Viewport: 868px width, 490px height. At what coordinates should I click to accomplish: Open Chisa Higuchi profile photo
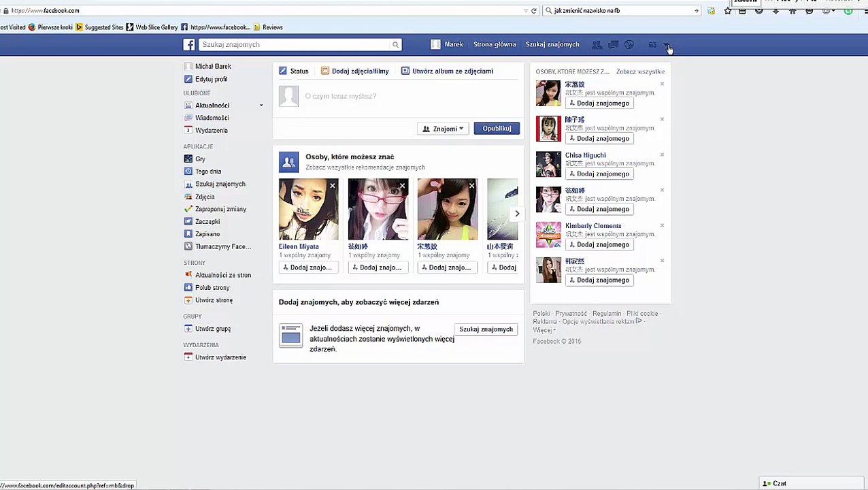click(548, 164)
